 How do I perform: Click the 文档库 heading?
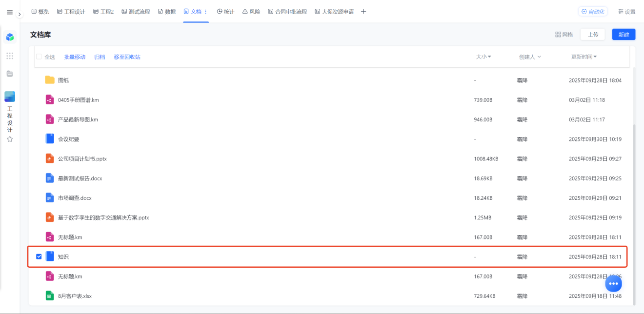40,35
